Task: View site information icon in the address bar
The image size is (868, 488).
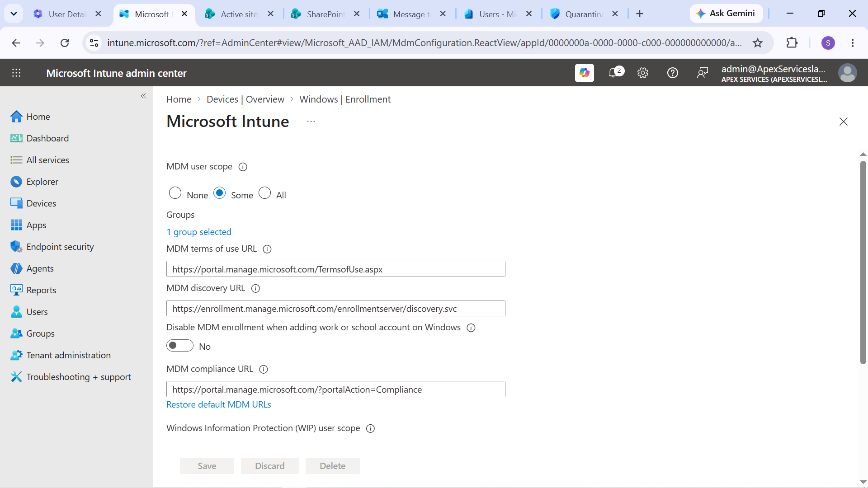Action: point(94,43)
